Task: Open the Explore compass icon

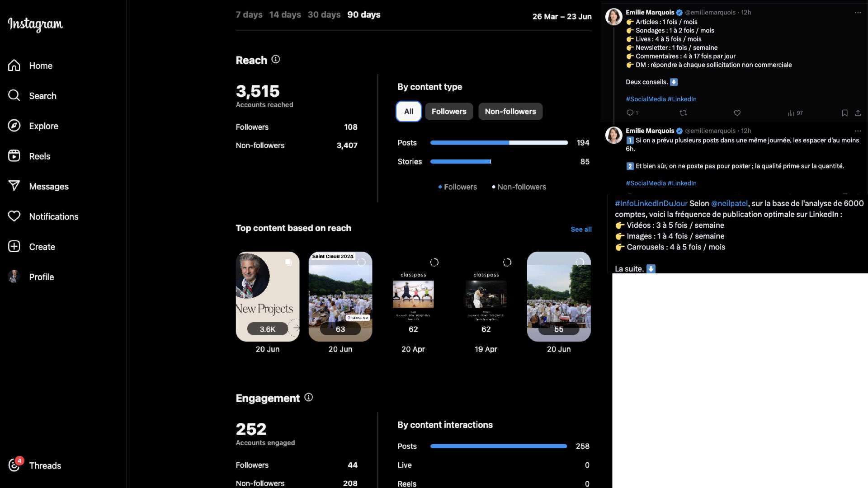Action: tap(14, 126)
